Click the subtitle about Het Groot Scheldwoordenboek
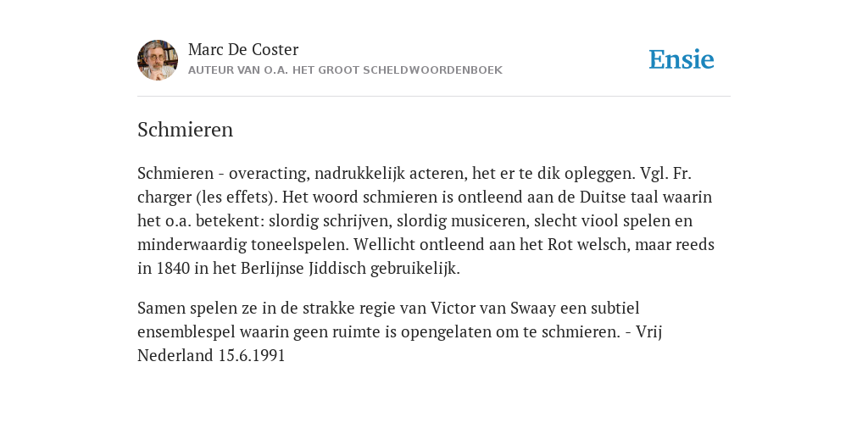This screenshot has height=434, width=868. (x=346, y=70)
